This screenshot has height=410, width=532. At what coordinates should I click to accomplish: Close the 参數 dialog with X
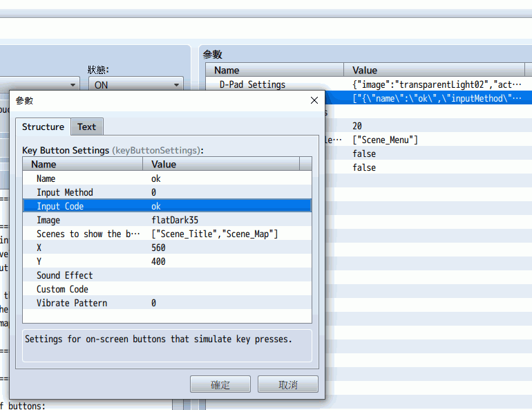(x=314, y=100)
